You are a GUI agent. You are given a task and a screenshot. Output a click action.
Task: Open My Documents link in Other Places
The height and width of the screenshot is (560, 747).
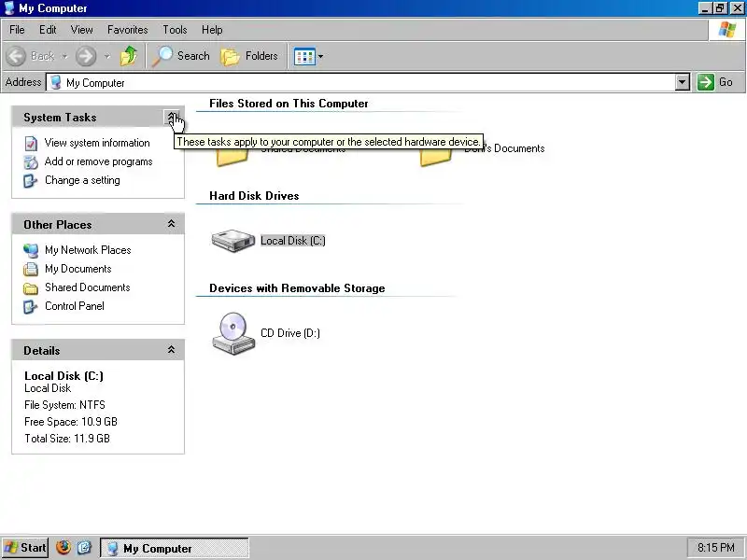[x=78, y=269]
